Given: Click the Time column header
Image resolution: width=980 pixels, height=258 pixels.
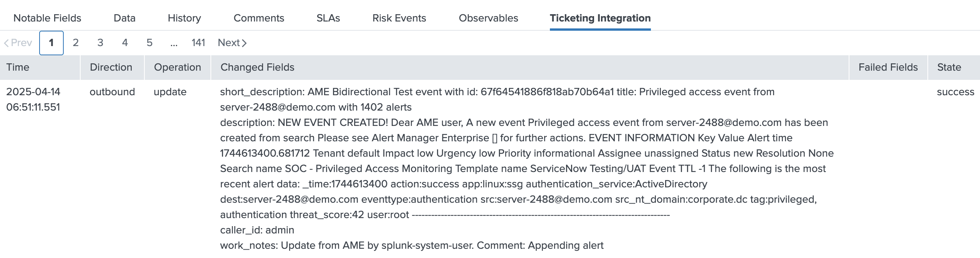Looking at the screenshot, I should click(x=17, y=67).
